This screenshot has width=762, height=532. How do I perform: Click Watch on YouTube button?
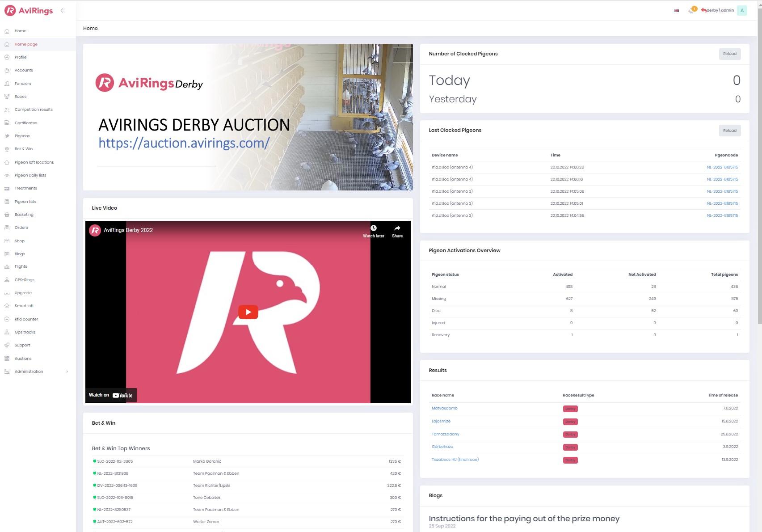click(111, 395)
